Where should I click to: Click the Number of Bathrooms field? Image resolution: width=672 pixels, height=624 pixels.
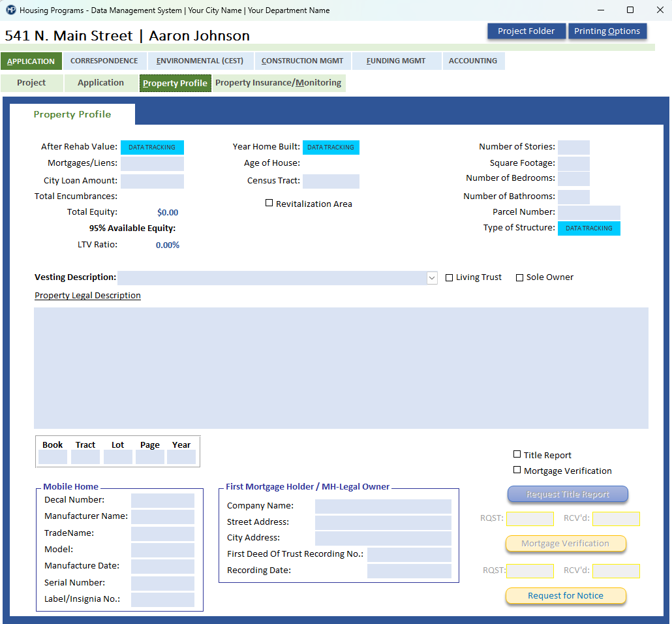click(573, 197)
